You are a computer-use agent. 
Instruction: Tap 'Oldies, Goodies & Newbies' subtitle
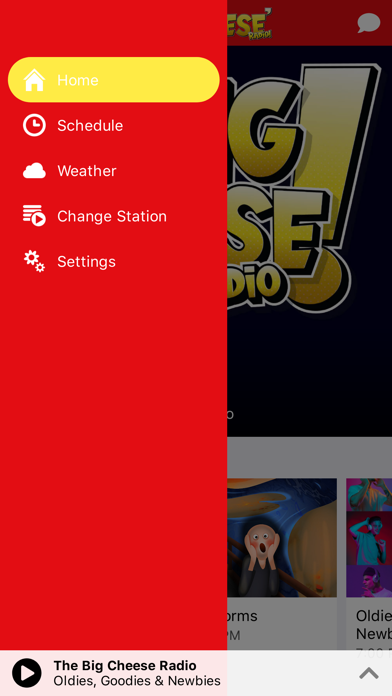137,681
